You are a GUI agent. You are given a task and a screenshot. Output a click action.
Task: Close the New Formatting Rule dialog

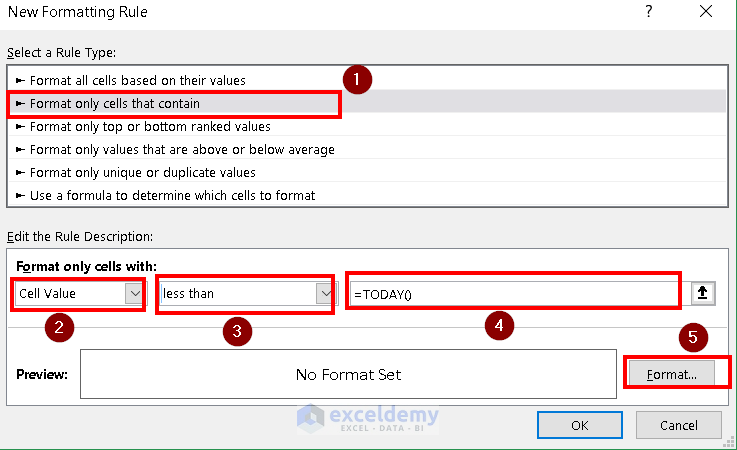tap(706, 11)
